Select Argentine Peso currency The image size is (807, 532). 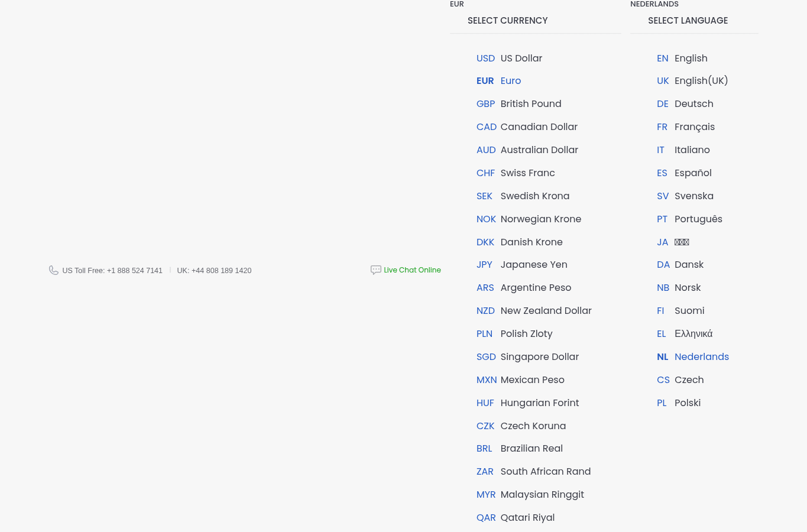(524, 288)
